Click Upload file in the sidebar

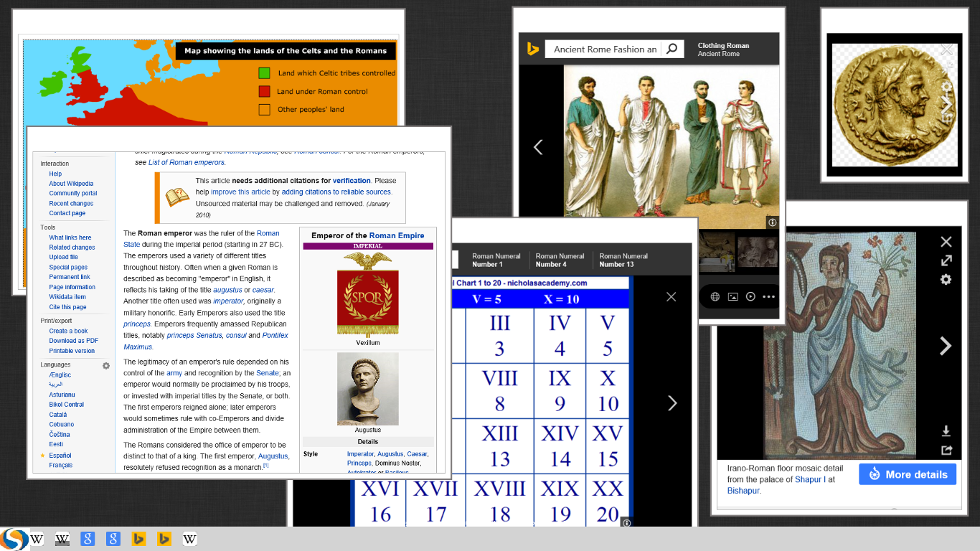(x=64, y=257)
